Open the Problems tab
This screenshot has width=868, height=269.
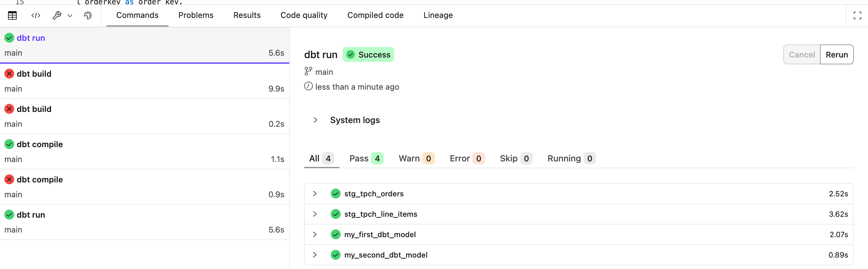[196, 15]
